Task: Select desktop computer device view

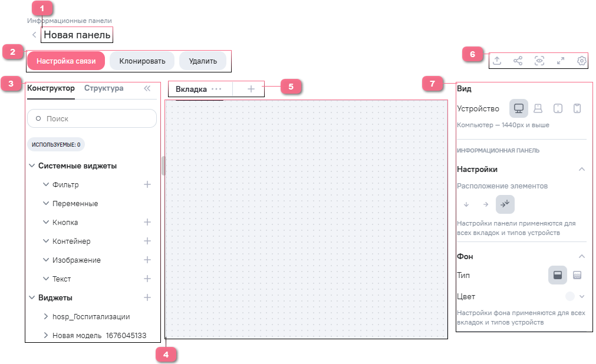Action: (519, 108)
